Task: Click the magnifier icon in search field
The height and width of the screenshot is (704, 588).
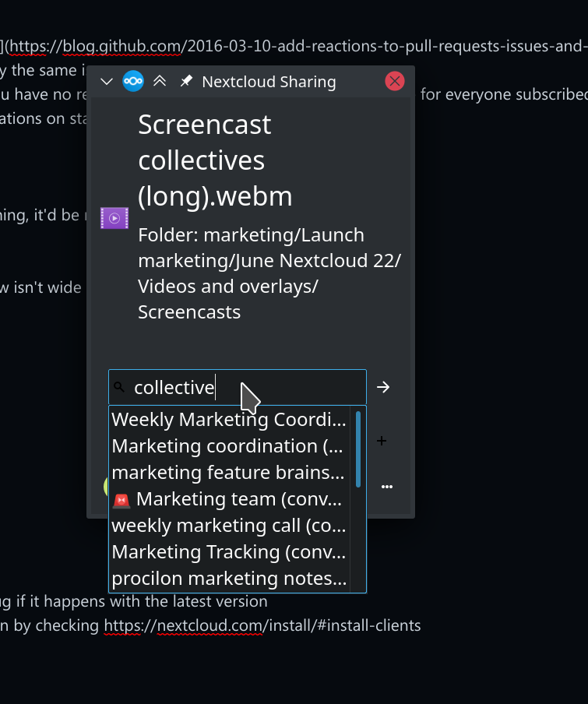Action: click(x=119, y=387)
